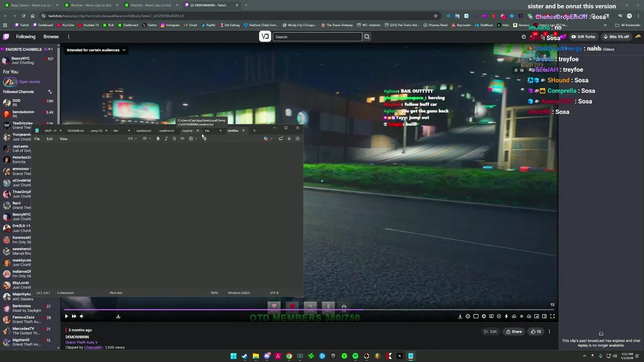Click UTF-8 encoding in Notepad status bar
The image size is (644, 362).
[274, 293]
